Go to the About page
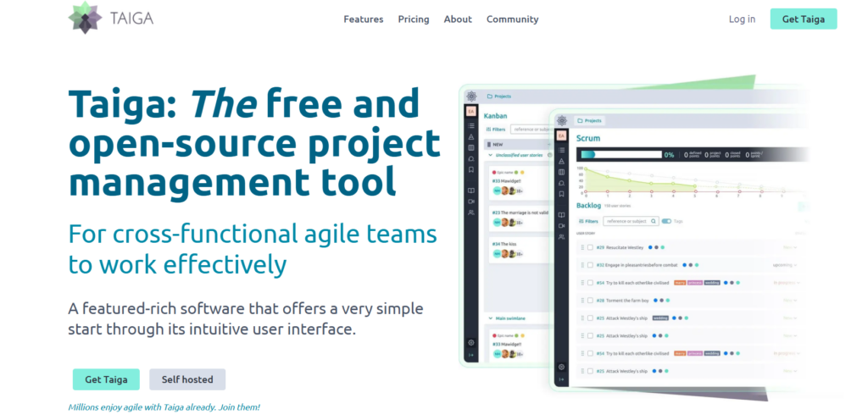Viewport: 868px width, 420px height. [458, 19]
